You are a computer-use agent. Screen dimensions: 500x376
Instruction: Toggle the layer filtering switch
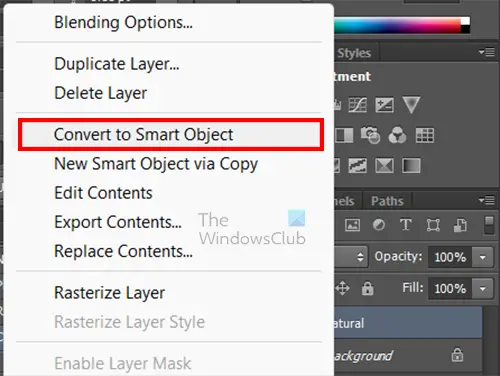tap(489, 225)
